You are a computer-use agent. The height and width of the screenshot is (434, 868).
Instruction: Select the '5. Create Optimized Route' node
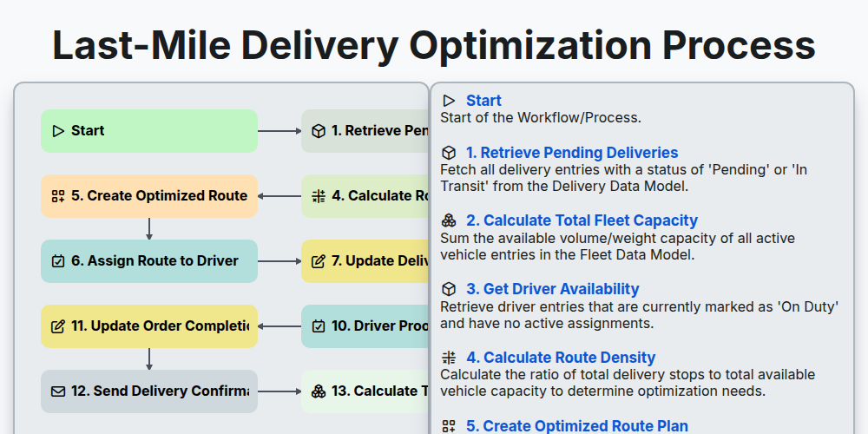tap(149, 196)
